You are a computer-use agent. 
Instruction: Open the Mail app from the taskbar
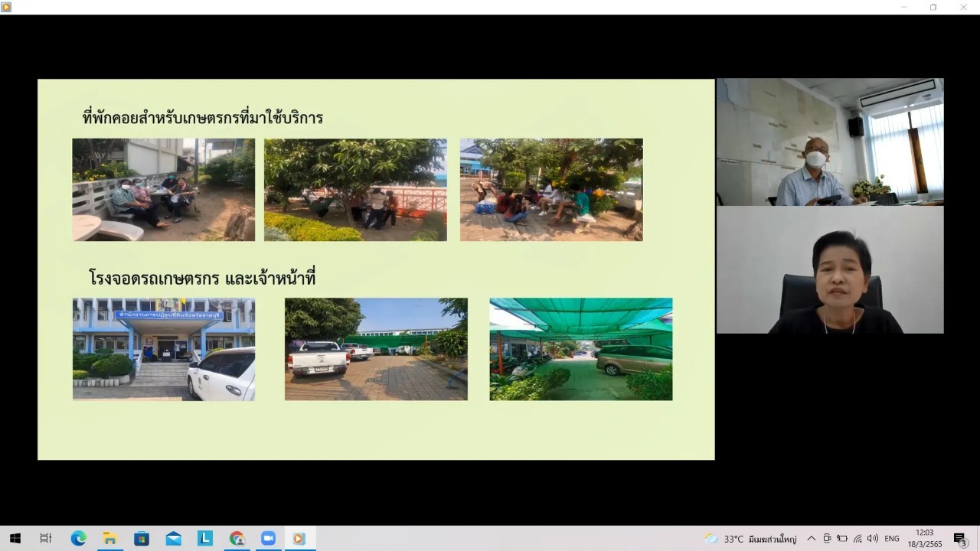click(173, 539)
